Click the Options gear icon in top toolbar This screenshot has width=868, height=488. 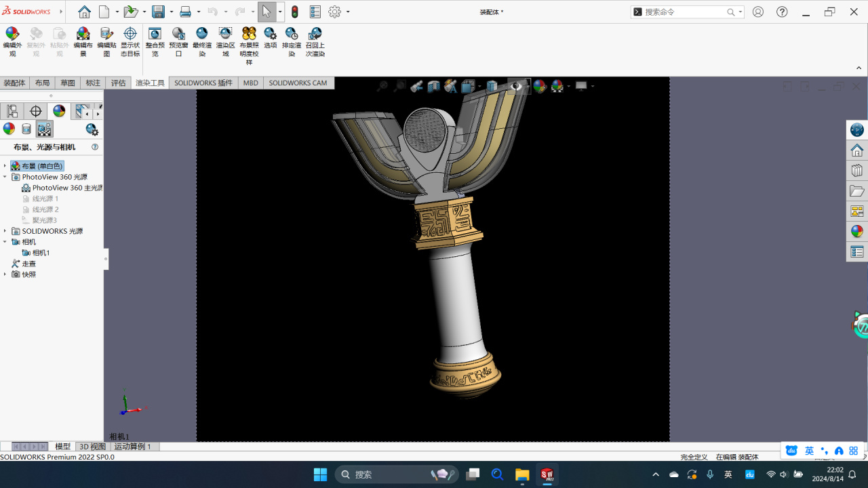pyautogui.click(x=335, y=12)
